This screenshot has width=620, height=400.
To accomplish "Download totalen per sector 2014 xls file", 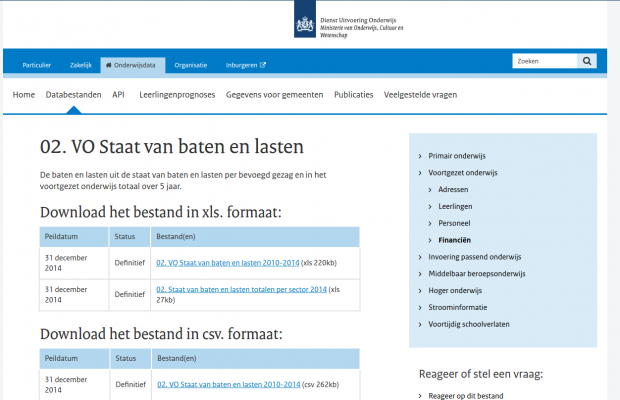I will 242,289.
